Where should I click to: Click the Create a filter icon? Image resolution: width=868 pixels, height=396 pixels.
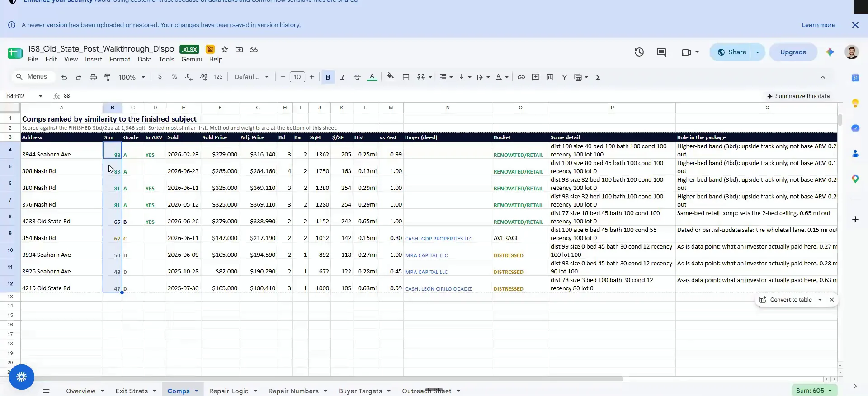tap(565, 77)
